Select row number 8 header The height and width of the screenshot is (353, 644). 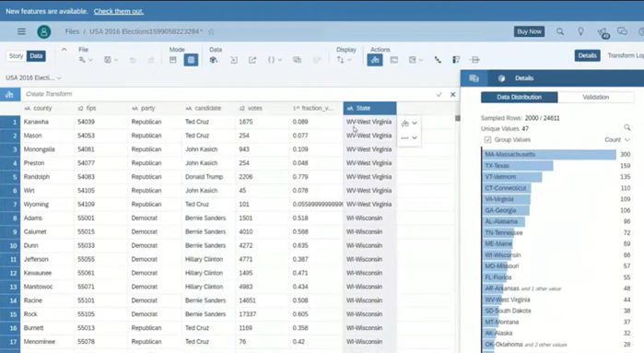pos(10,218)
